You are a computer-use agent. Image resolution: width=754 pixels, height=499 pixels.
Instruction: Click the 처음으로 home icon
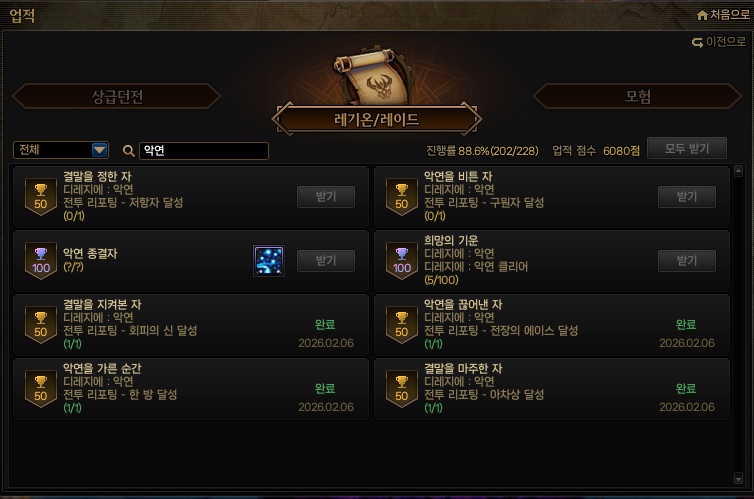(702, 15)
